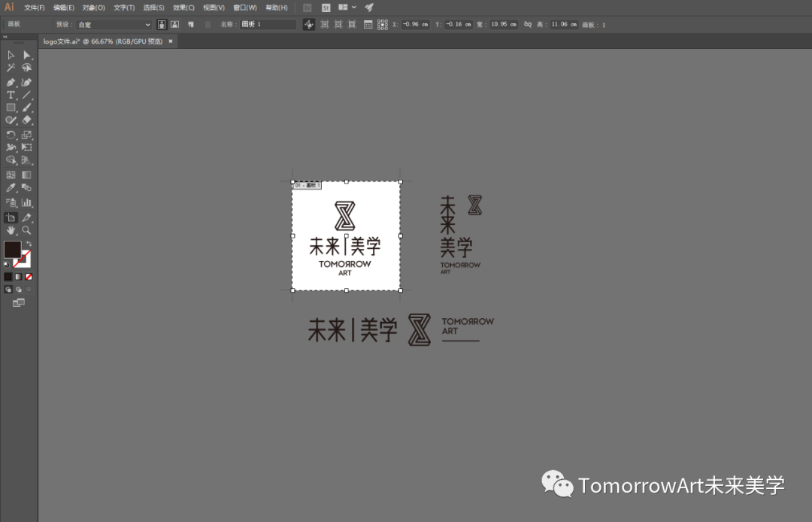Apply solid Color mode button

tap(8, 277)
